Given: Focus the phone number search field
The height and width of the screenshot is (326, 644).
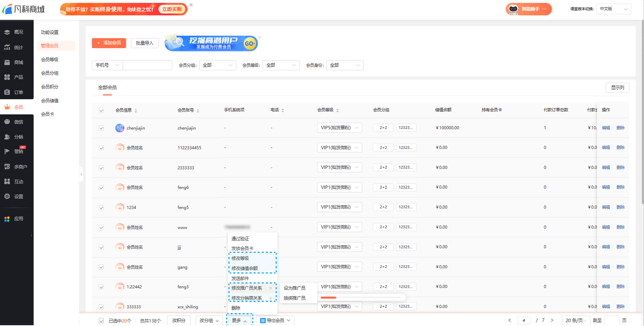Looking at the screenshot, I should [147, 65].
